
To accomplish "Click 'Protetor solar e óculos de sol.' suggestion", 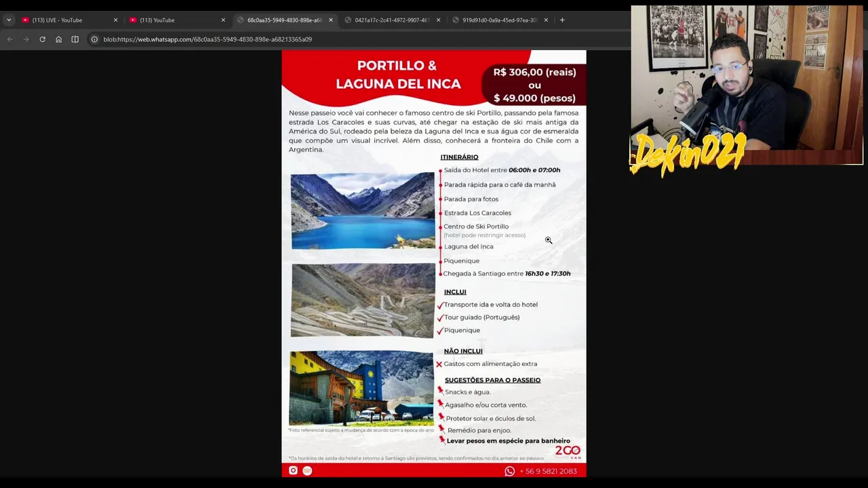I will [x=490, y=419].
